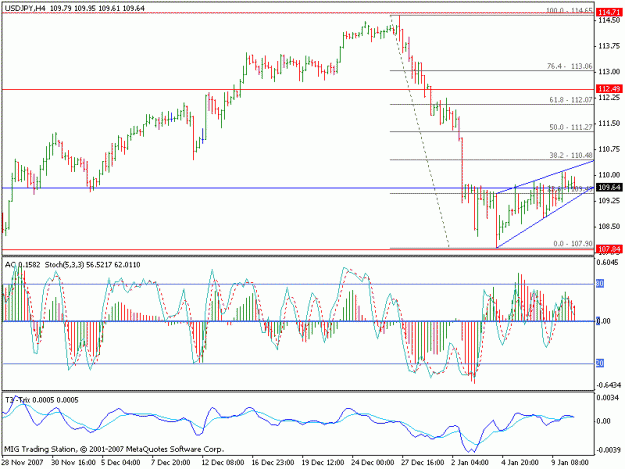
Task: Click the 16 Dec 23:00 date label
Action: coord(273,463)
